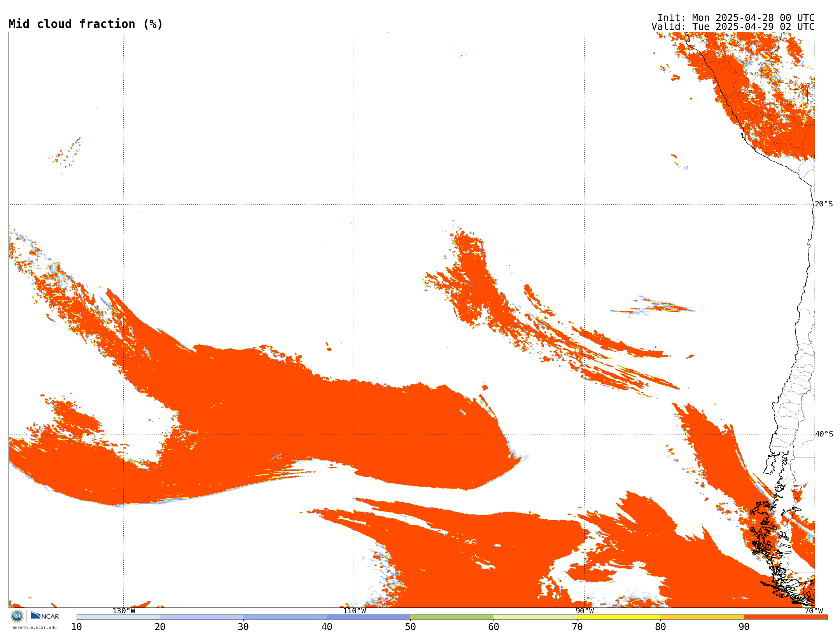Click the colorbar tick label 10
This screenshot has height=632, width=840.
[x=77, y=627]
